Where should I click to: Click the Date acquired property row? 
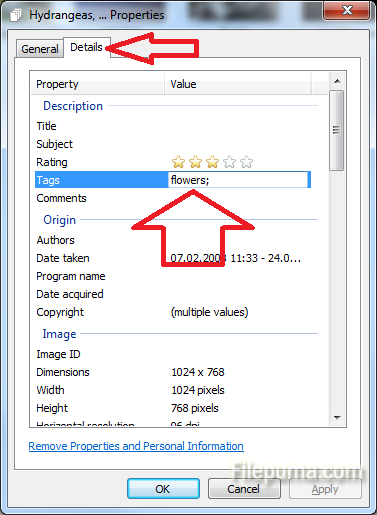coord(173,294)
